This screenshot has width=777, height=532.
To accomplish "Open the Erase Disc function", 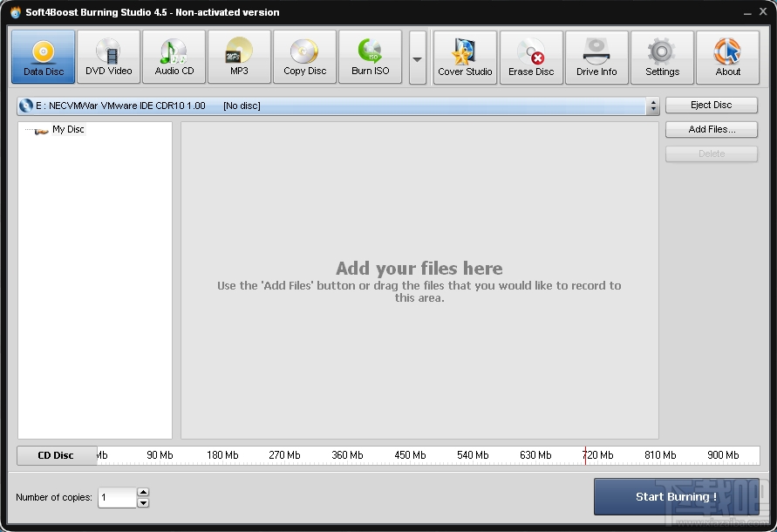I will pyautogui.click(x=531, y=58).
